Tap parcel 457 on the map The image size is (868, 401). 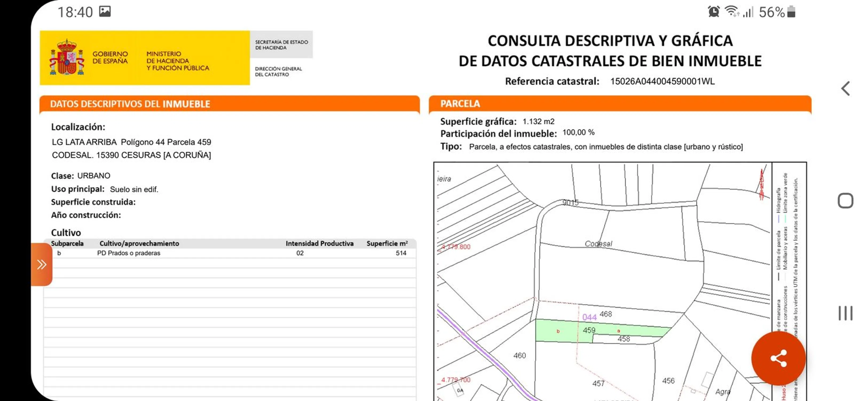(598, 383)
